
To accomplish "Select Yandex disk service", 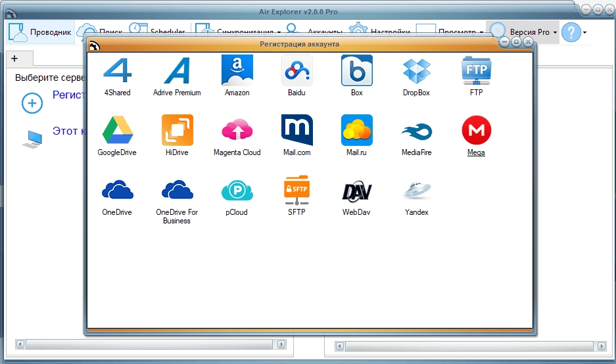I will pos(416,190).
